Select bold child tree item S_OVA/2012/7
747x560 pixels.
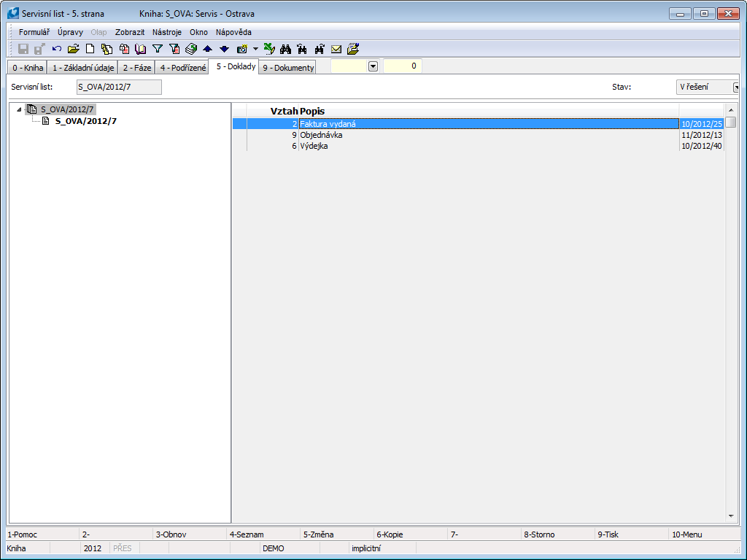coord(86,121)
